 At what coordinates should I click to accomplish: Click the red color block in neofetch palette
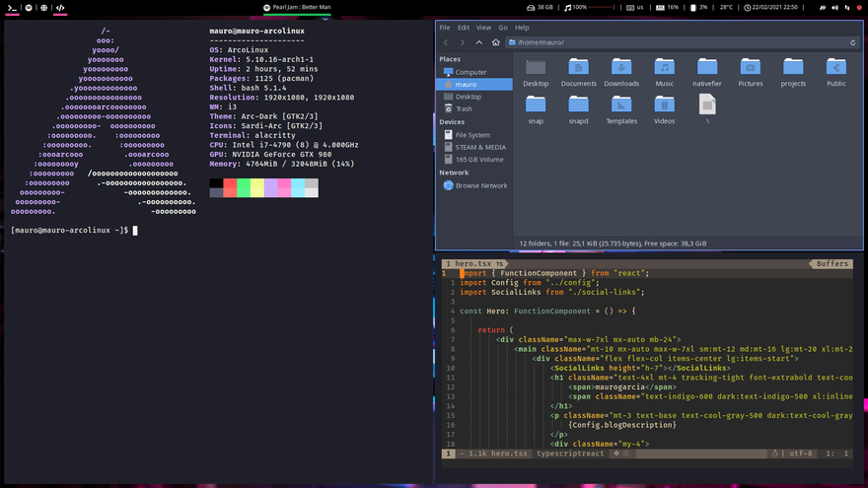230,183
